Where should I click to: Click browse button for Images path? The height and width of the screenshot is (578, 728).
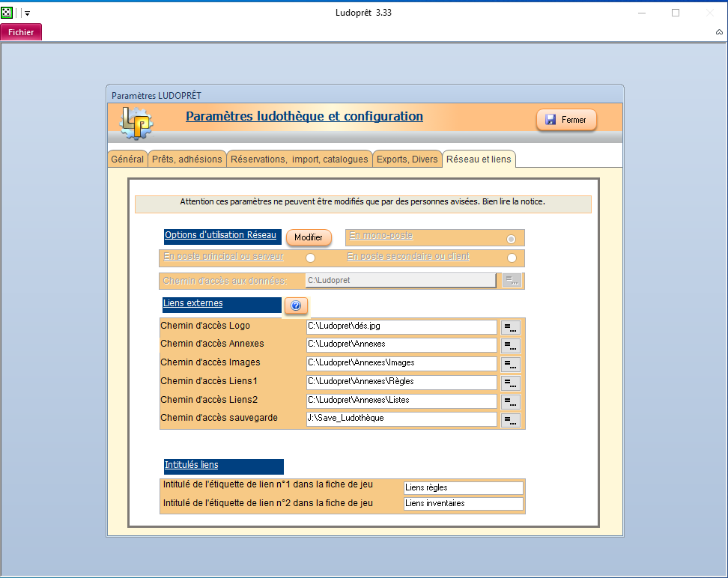click(x=511, y=364)
